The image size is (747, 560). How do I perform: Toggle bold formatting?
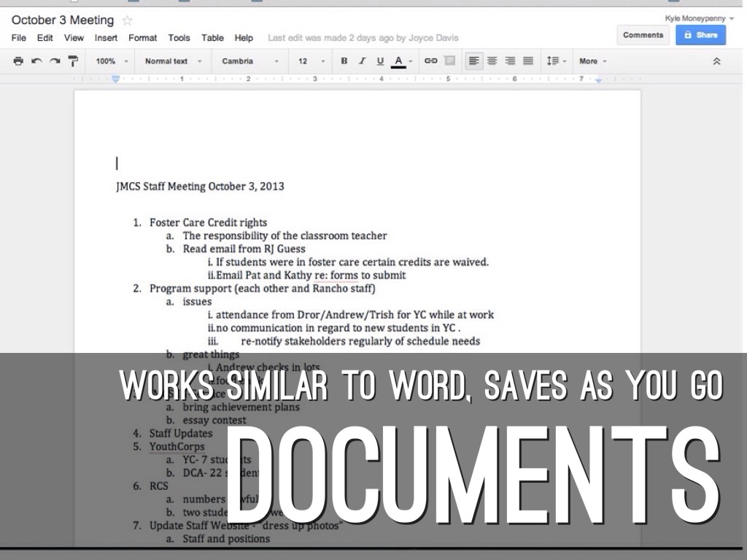pyautogui.click(x=344, y=61)
